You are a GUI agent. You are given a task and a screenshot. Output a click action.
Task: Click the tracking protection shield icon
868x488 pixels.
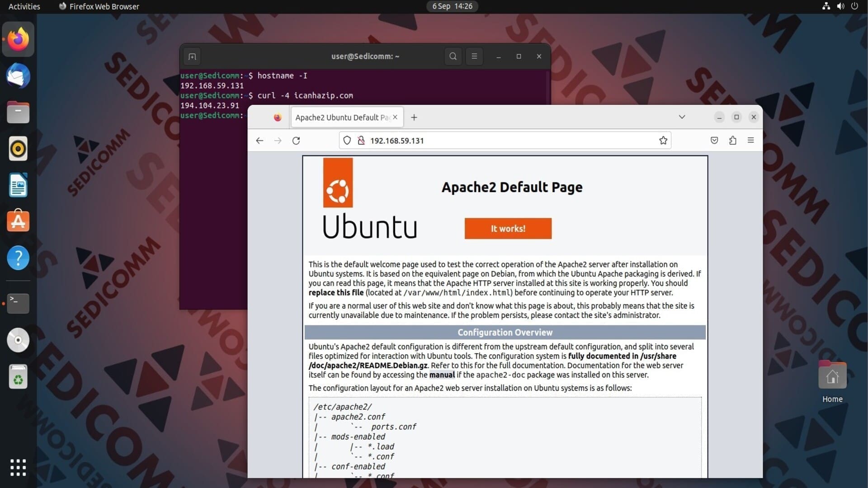coord(347,141)
